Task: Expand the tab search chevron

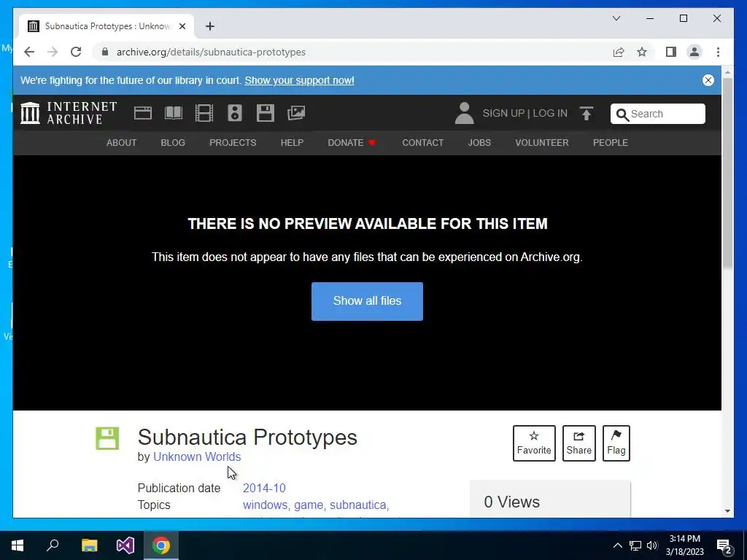Action: (616, 18)
